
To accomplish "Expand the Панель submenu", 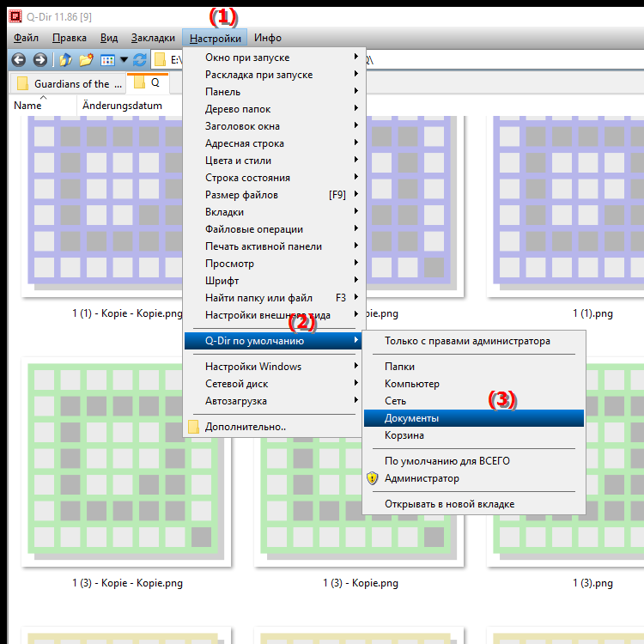I will click(x=273, y=92).
